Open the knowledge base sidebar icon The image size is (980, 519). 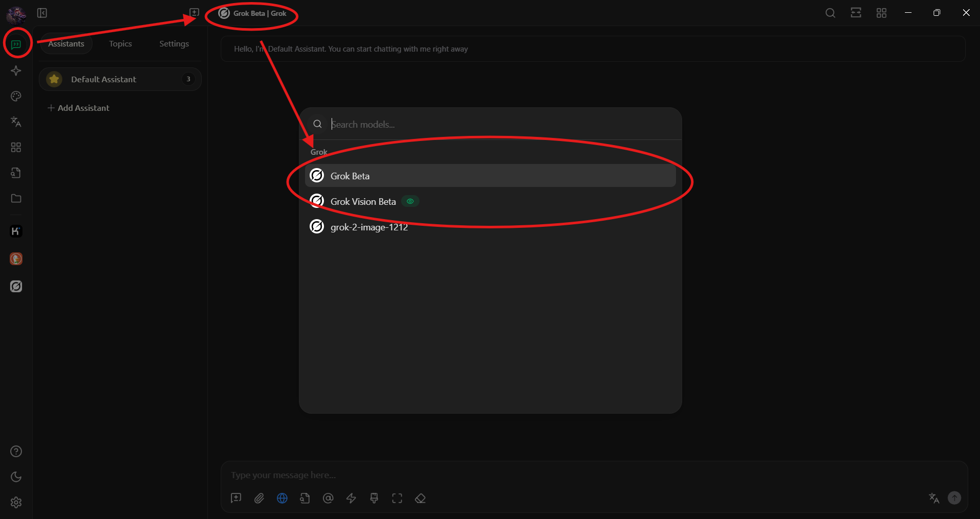16,173
